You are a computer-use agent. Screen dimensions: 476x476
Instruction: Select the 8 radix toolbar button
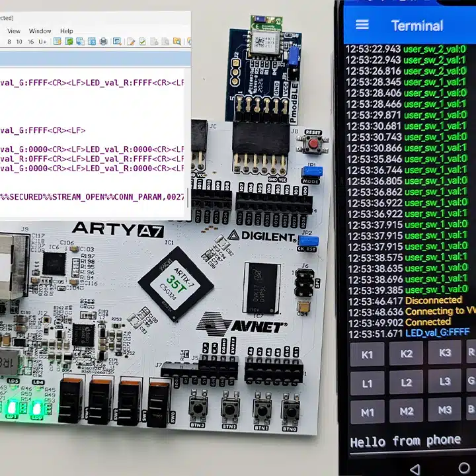9,42
